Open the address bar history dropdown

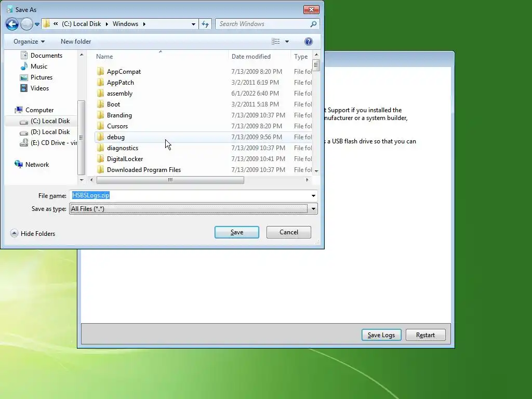pos(193,24)
